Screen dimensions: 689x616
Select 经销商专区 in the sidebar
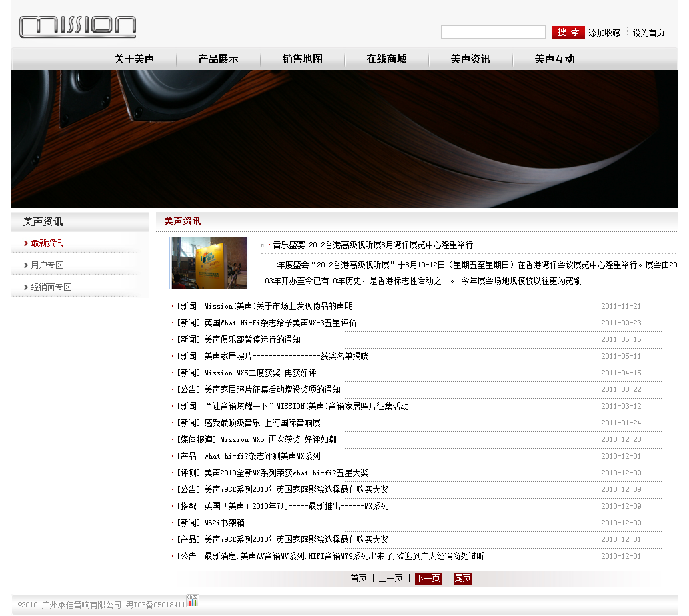coord(51,287)
